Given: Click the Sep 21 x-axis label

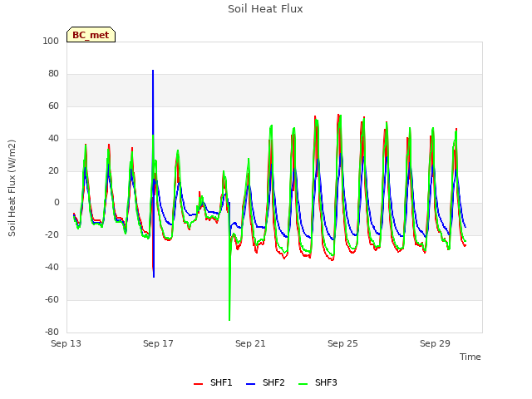Looking at the screenshot, I should [250, 343].
